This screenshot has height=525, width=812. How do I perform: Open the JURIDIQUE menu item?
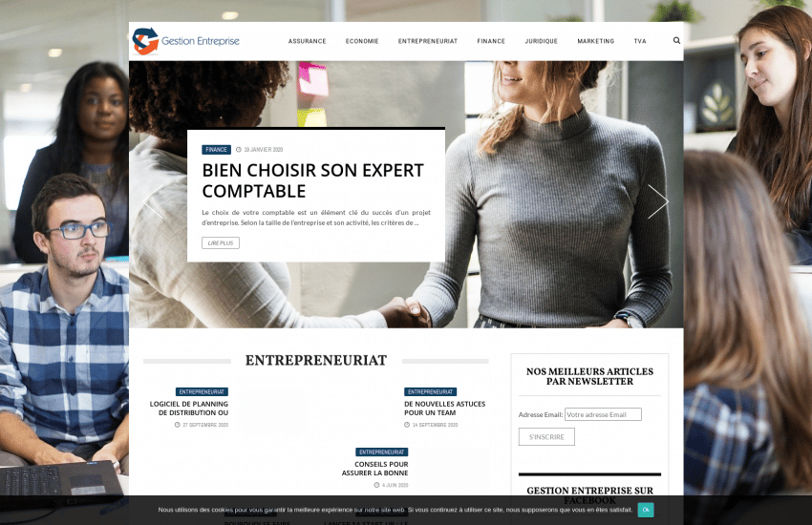click(541, 41)
